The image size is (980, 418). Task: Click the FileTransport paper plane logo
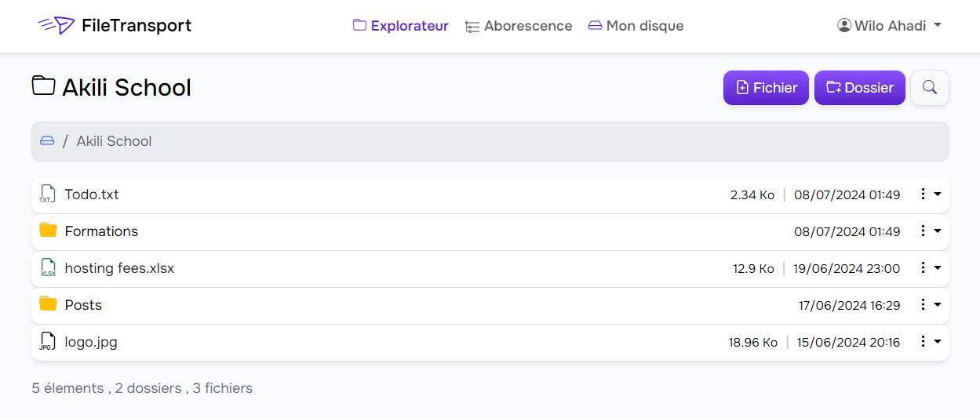(56, 26)
